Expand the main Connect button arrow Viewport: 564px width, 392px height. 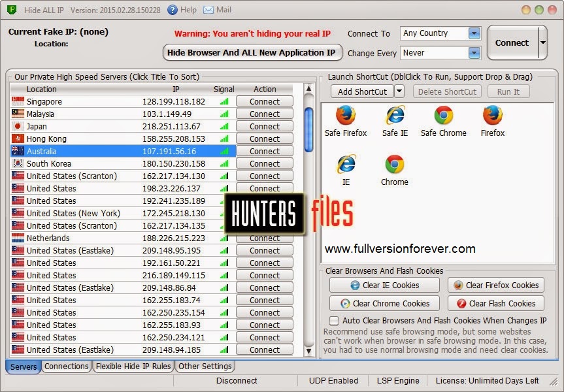coord(543,42)
